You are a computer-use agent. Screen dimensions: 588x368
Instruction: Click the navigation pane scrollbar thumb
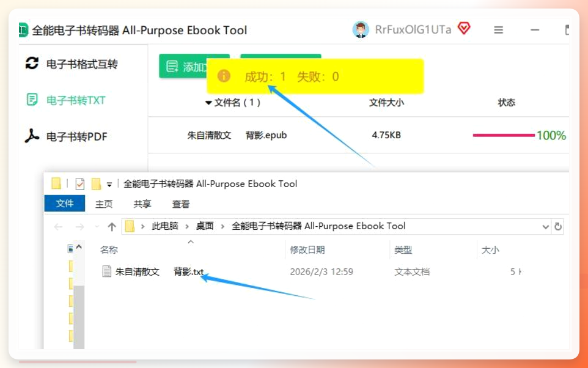79,317
